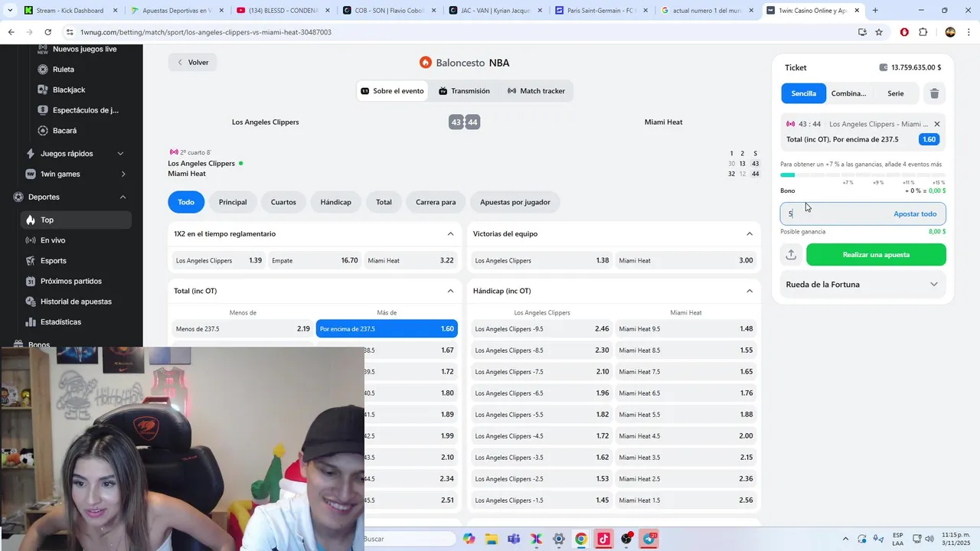Switch ticket to Serie mode
This screenshot has width=980, height=551.
[x=895, y=93]
